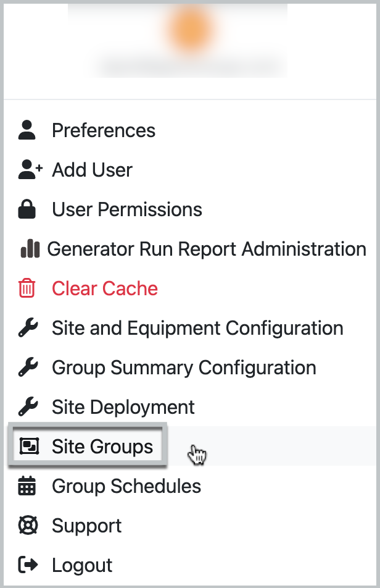Click the wrench icon beside Site and Equipment Configuration
The image size is (380, 588).
pyautogui.click(x=28, y=328)
